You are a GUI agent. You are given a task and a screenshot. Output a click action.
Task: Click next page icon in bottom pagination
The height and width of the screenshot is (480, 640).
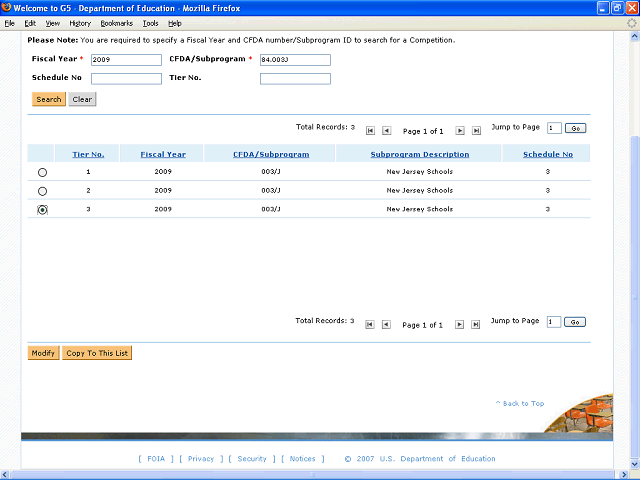(460, 324)
